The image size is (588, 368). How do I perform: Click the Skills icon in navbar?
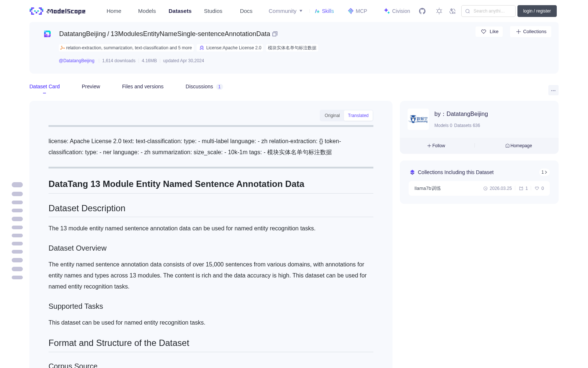click(317, 11)
